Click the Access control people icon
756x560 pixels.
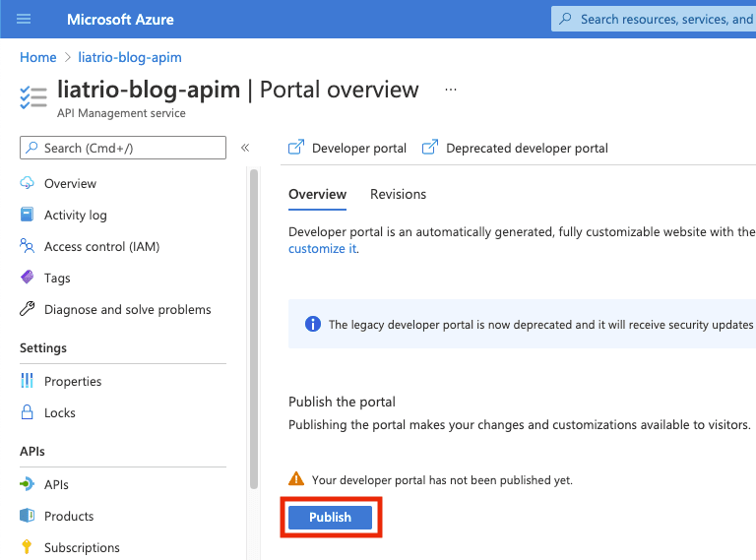tap(27, 246)
